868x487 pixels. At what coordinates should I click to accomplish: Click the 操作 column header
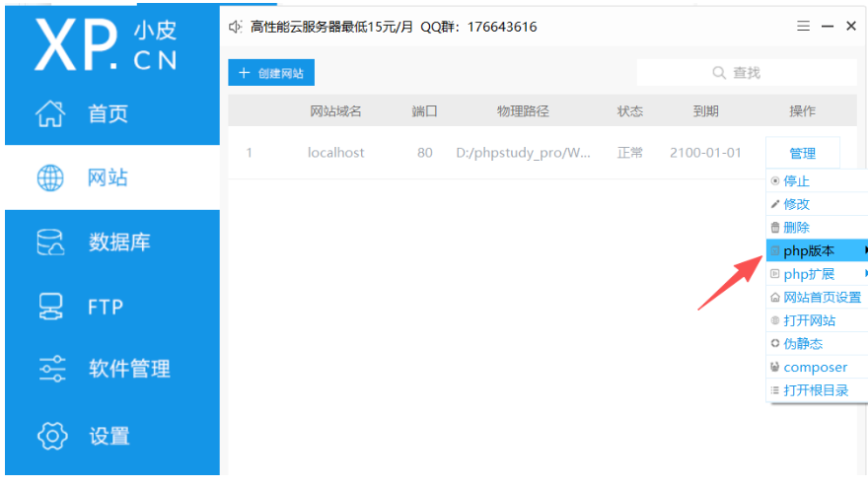(802, 111)
